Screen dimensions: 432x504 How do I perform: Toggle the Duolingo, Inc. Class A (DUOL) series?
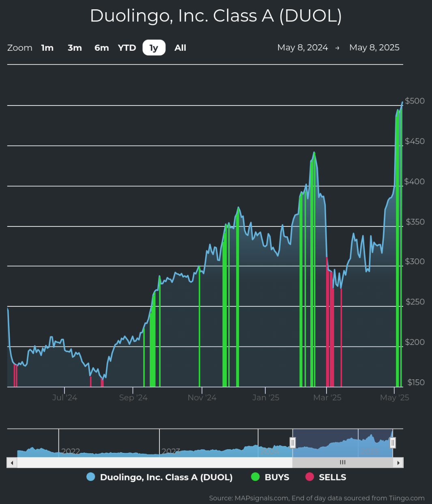[x=159, y=477]
